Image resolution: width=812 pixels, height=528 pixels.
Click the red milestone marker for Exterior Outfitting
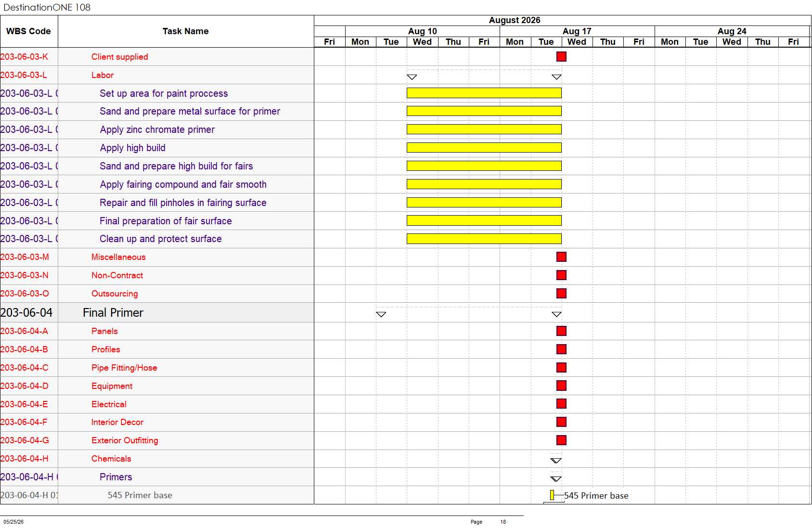tap(561, 440)
